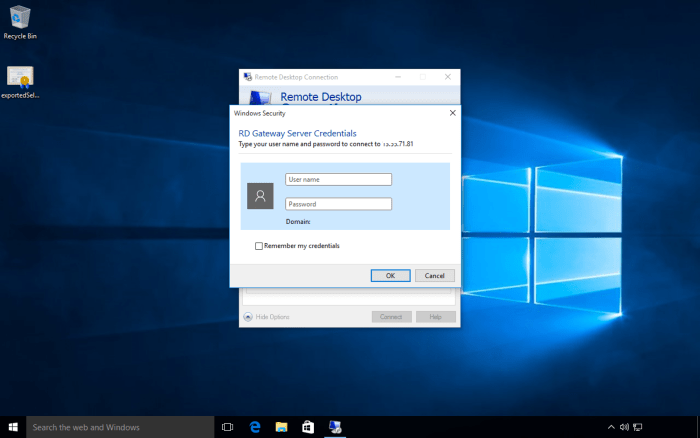This screenshot has width=700, height=438.
Task: Click the Domain: label
Action: [298, 221]
